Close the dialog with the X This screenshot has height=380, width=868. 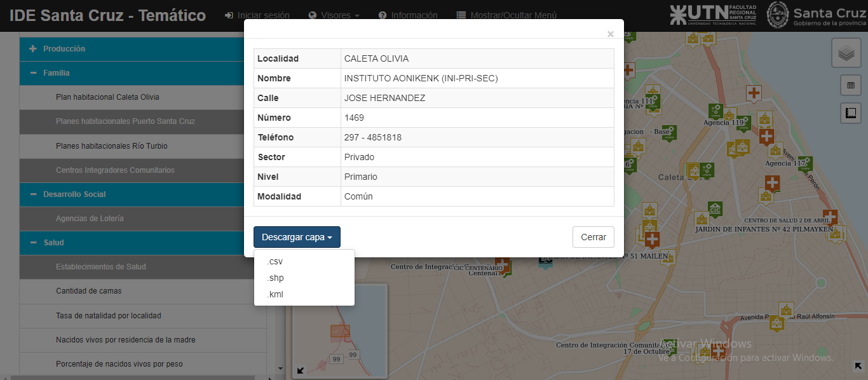[611, 34]
